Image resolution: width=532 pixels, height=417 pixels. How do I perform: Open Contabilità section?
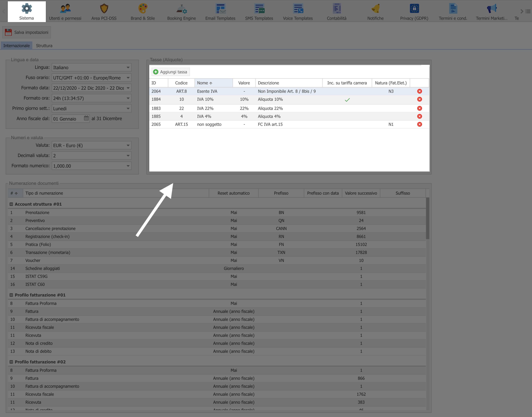tap(337, 12)
